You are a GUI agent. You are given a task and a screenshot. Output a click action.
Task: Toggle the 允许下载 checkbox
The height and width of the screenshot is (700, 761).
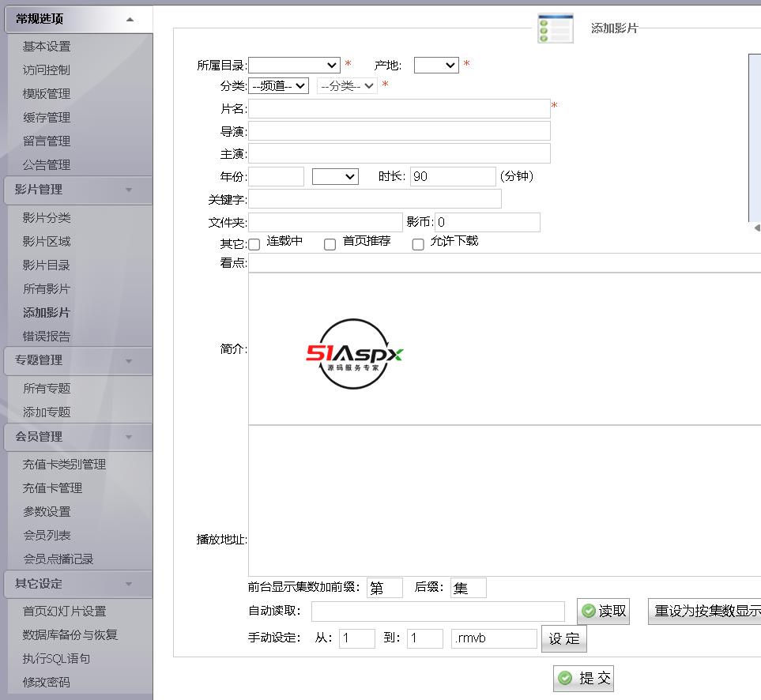[418, 244]
